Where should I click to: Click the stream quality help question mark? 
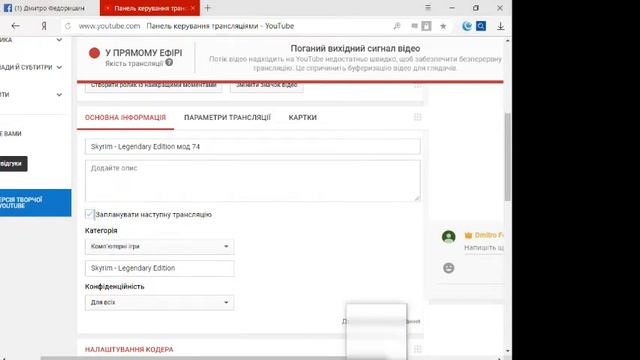(x=169, y=62)
